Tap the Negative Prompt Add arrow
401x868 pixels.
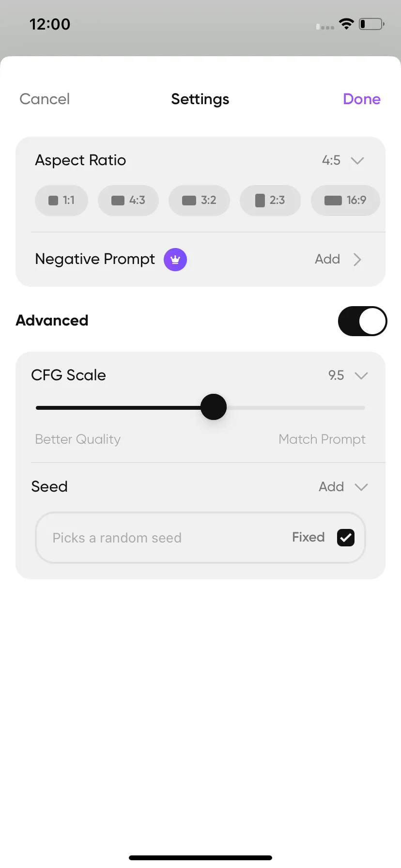click(x=357, y=260)
